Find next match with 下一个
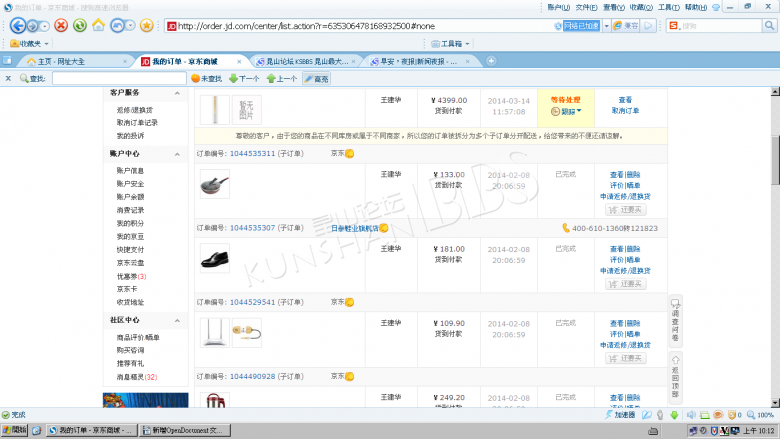 244,79
